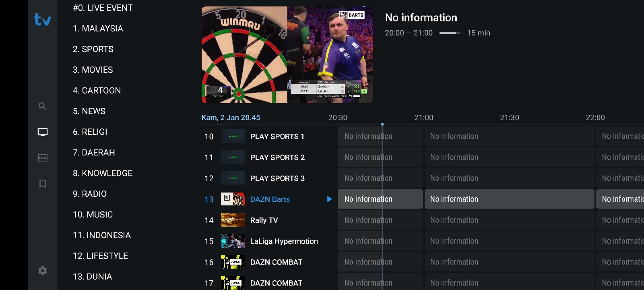Select DAZN Darts 21:00 program cell
This screenshot has height=290, width=644.
coord(509,199)
